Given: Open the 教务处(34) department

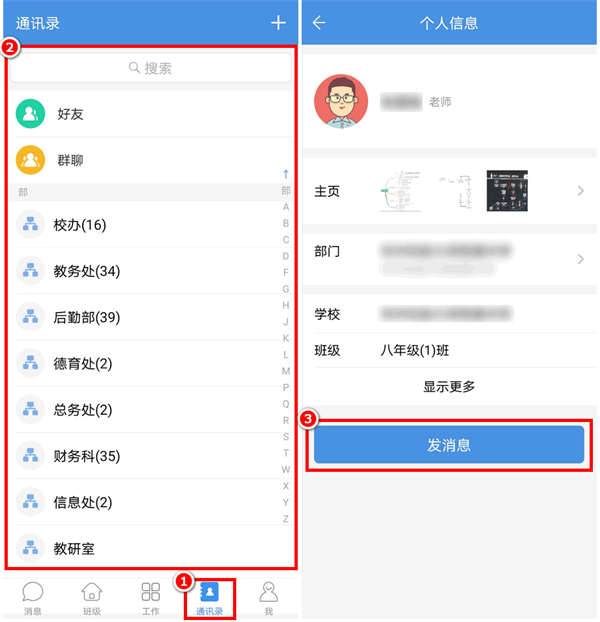Looking at the screenshot, I should 151,271.
